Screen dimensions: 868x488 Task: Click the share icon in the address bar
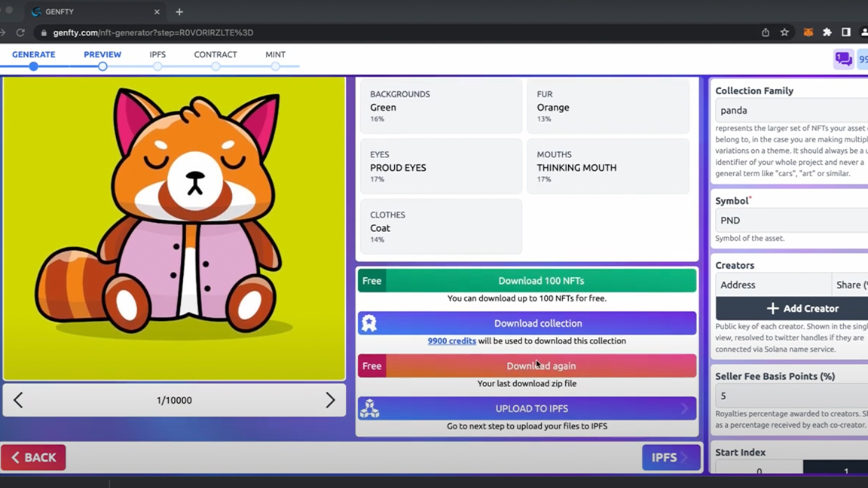764,32
